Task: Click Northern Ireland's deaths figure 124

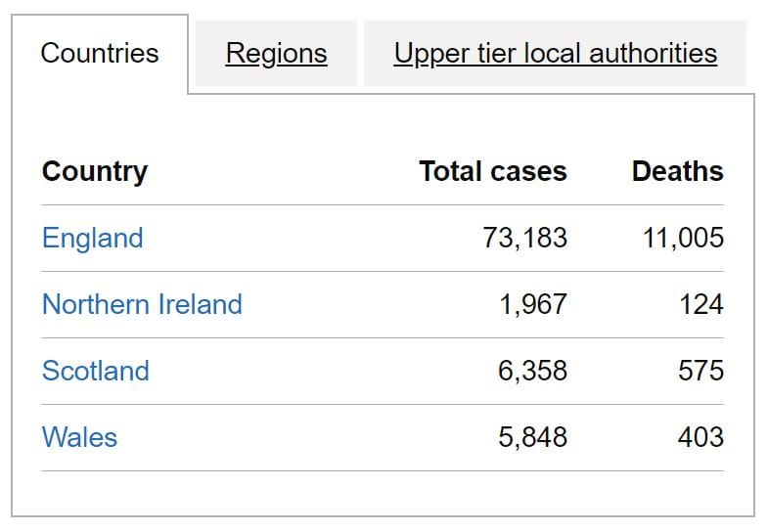Action: point(700,304)
